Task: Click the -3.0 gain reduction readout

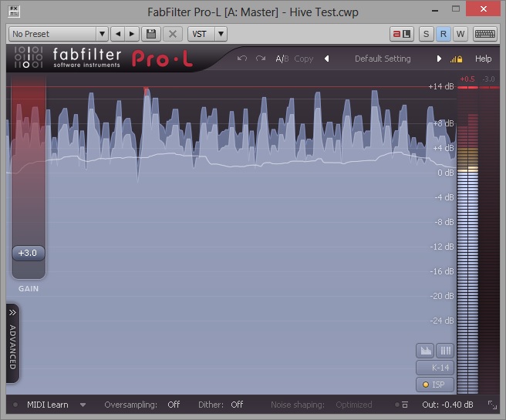Action: pos(488,79)
